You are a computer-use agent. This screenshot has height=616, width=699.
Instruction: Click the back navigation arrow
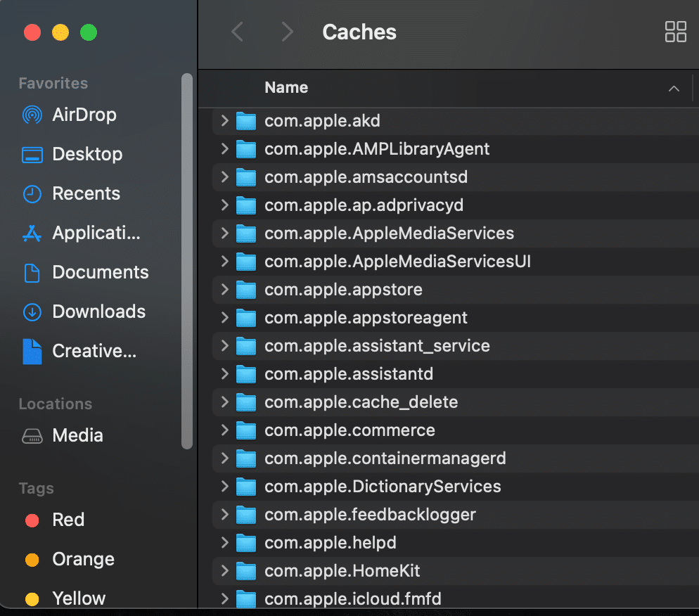[236, 32]
